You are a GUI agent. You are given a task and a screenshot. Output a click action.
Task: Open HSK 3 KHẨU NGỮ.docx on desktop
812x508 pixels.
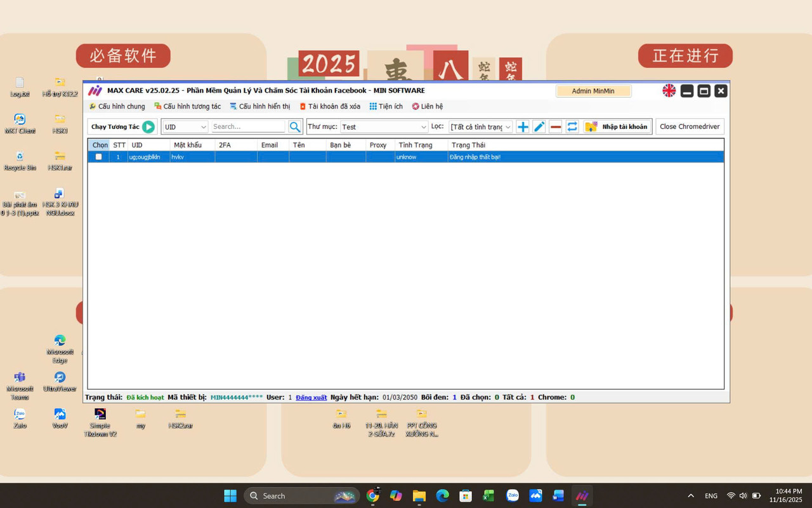coord(60,202)
